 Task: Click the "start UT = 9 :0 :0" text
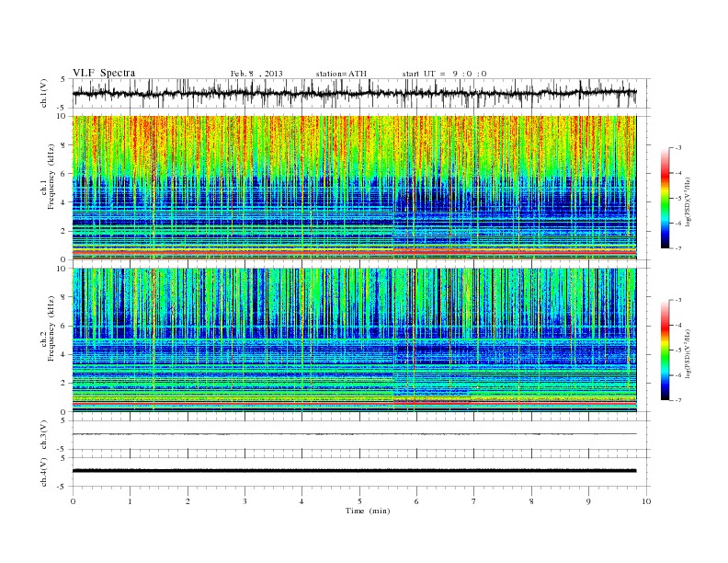[444, 74]
